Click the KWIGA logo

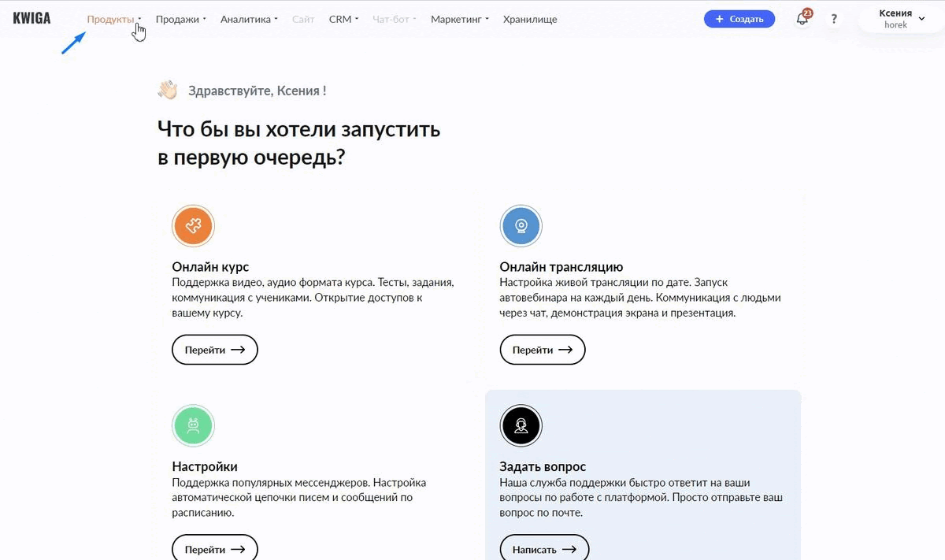[31, 18]
